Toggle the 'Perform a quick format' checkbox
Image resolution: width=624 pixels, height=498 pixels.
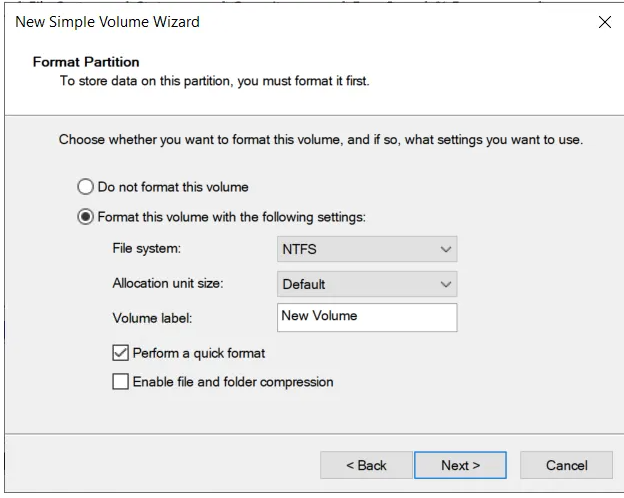coord(121,353)
